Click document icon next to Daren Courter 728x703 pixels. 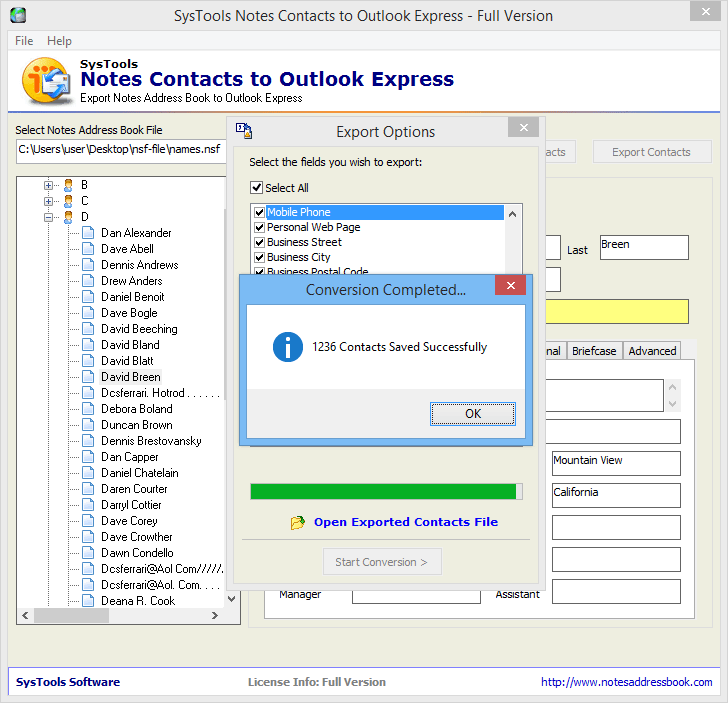(88, 489)
